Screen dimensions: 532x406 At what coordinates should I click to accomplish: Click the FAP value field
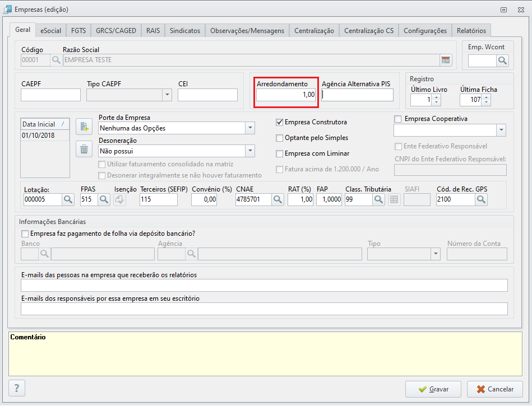coord(329,199)
